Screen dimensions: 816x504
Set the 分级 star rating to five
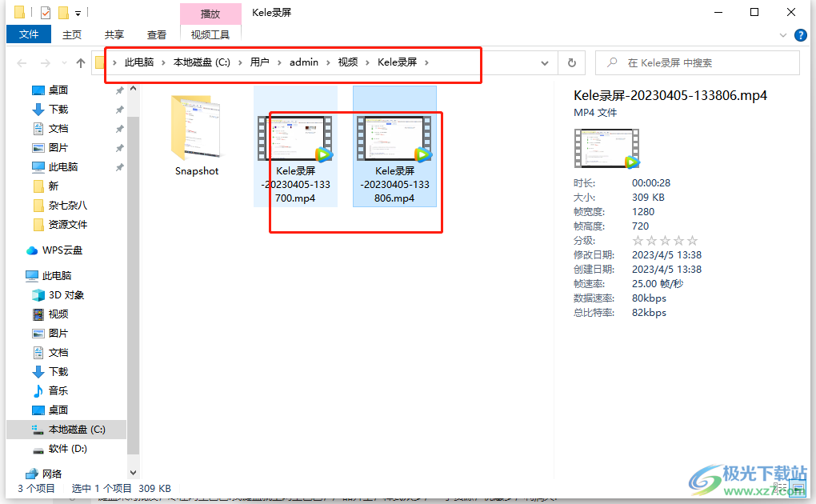(x=692, y=241)
